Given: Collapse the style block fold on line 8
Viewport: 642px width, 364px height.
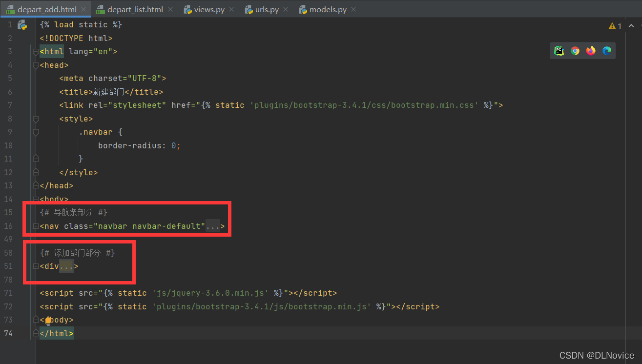Looking at the screenshot, I should tap(36, 119).
